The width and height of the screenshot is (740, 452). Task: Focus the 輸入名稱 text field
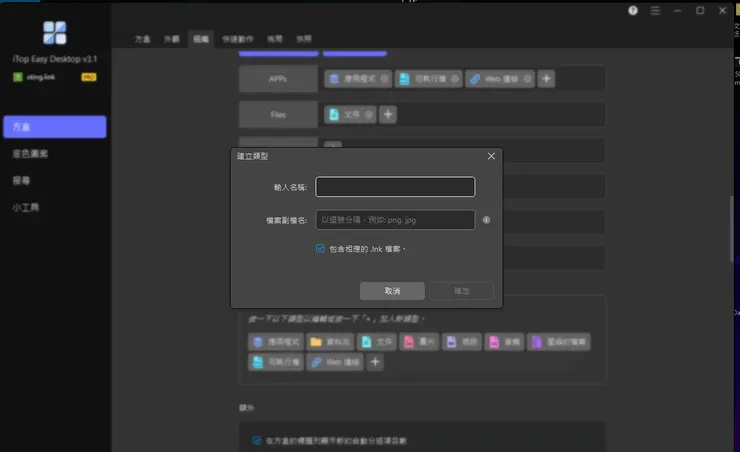pos(395,187)
